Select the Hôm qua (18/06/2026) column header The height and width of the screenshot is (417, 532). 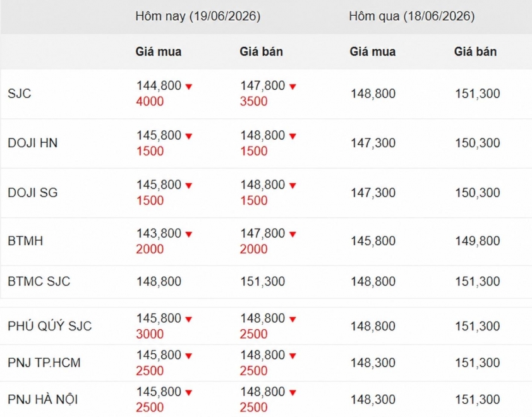[x=411, y=16]
